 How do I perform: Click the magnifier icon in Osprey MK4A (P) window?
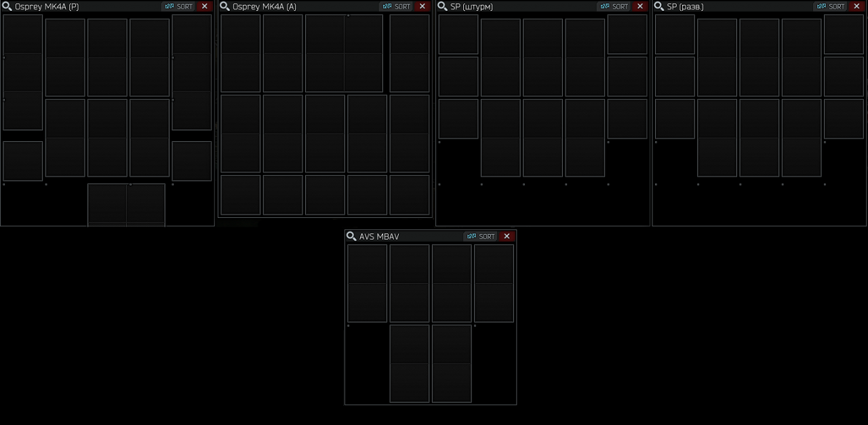[x=7, y=6]
